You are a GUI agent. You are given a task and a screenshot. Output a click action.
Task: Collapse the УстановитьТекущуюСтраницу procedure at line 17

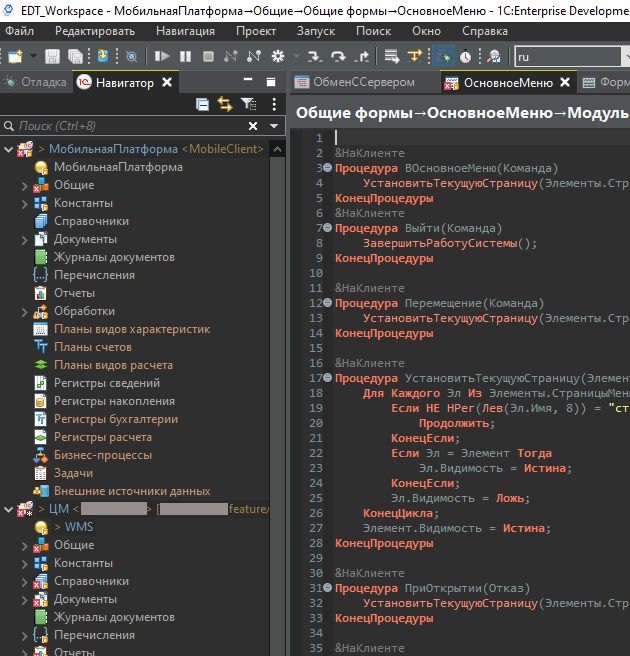pyautogui.click(x=327, y=379)
